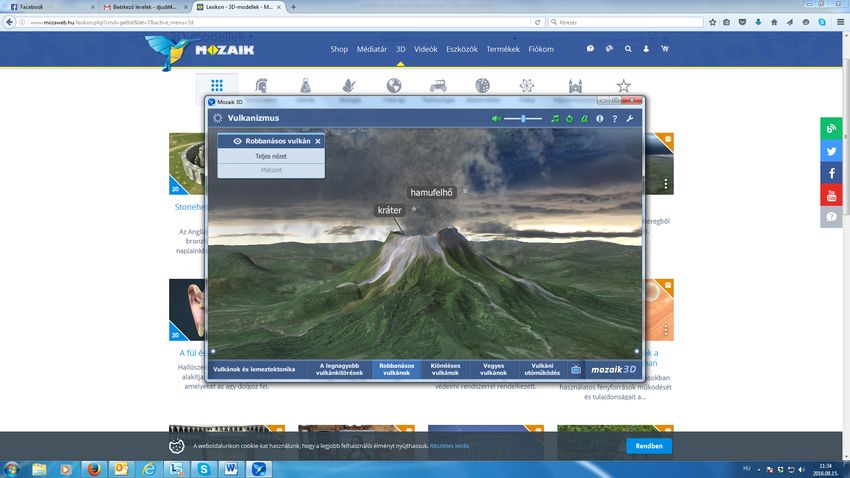This screenshot has height=478, width=850.
Task: Open the info icon in 3D toolbar
Action: (600, 118)
